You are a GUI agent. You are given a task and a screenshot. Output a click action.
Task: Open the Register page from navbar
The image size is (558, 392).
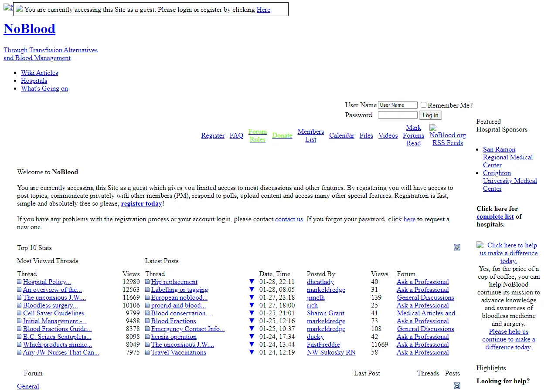pyautogui.click(x=213, y=135)
